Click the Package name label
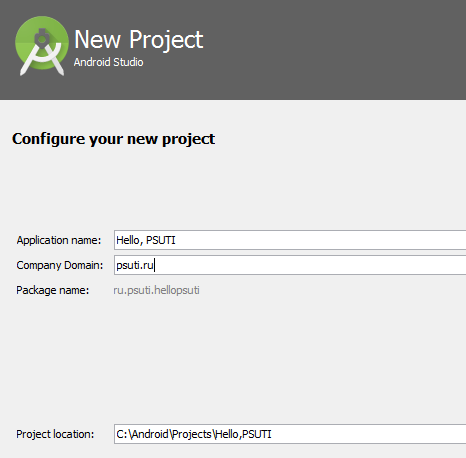The height and width of the screenshot is (458, 466). (53, 290)
